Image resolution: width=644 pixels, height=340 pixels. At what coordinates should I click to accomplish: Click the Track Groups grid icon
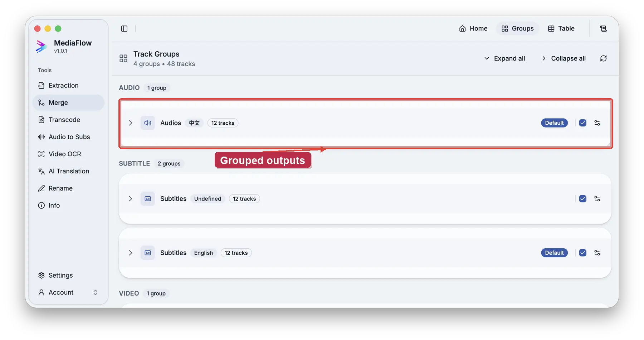coord(123,58)
